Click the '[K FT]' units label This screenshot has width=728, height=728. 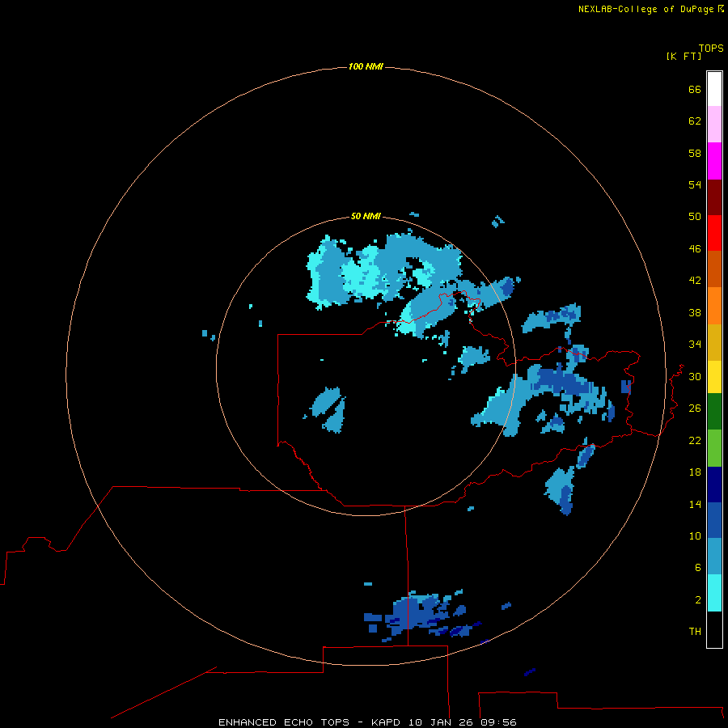point(684,56)
